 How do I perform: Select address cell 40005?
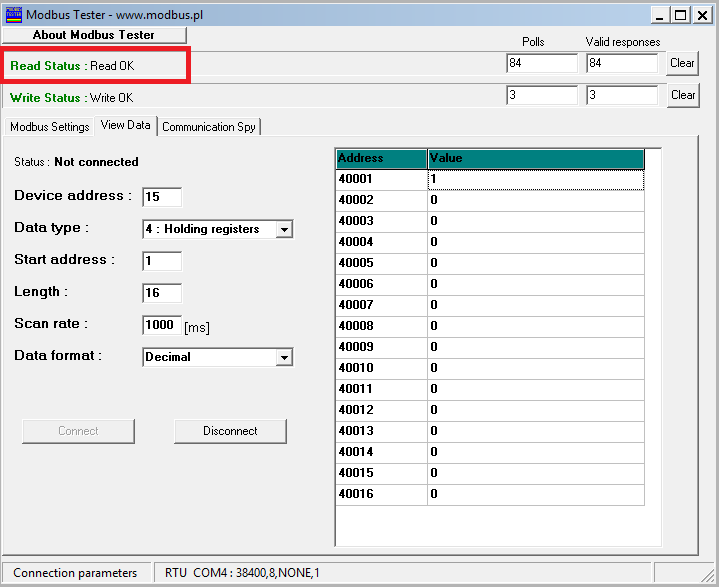(382, 263)
